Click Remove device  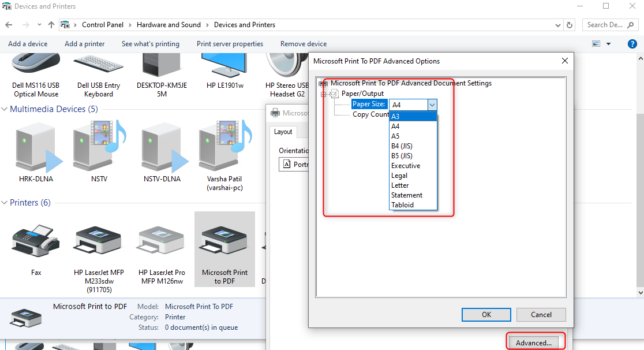click(304, 43)
